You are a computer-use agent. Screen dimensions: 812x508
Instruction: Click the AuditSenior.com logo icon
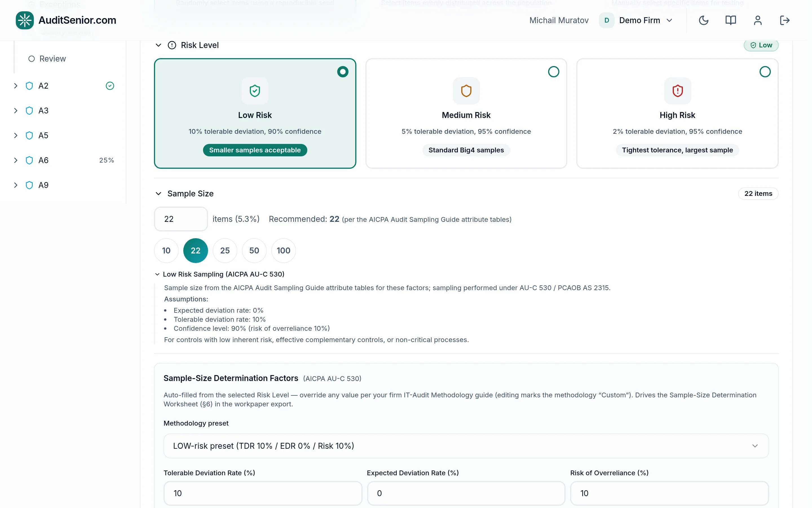point(25,20)
